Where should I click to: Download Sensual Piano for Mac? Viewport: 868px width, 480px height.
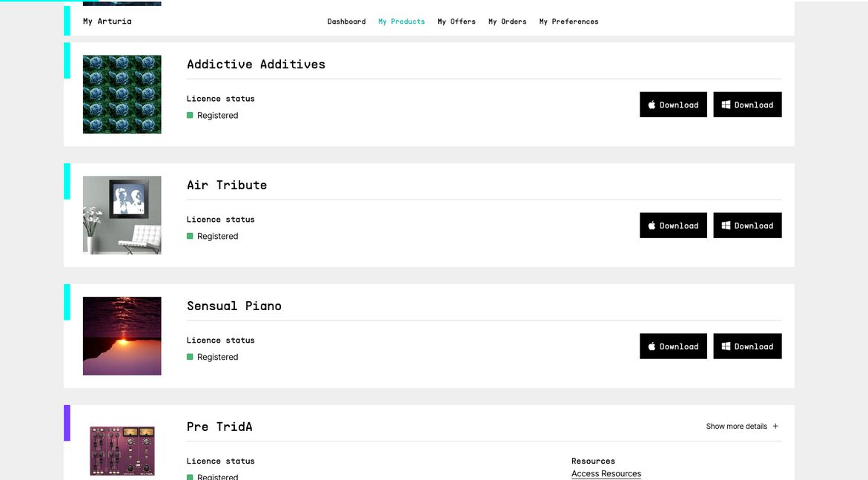(x=673, y=346)
